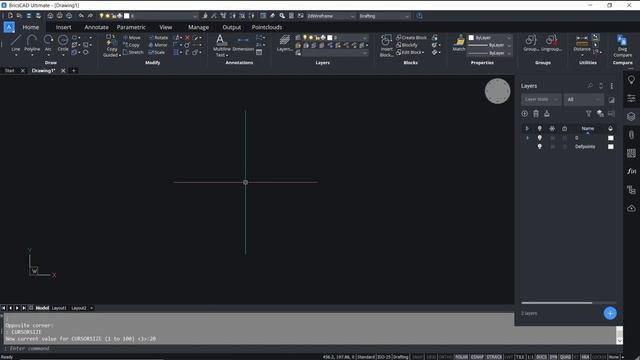This screenshot has width=640, height=360.
Task: Click color swatch of Defpoints layer
Action: tap(611, 147)
